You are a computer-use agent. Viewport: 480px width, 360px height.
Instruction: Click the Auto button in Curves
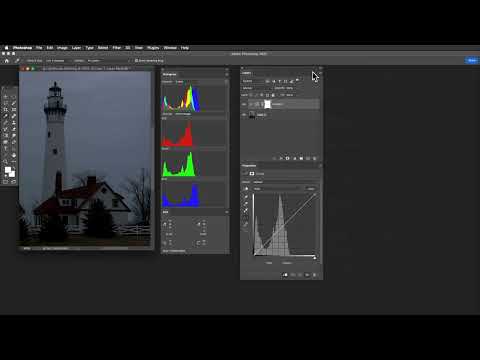point(311,189)
